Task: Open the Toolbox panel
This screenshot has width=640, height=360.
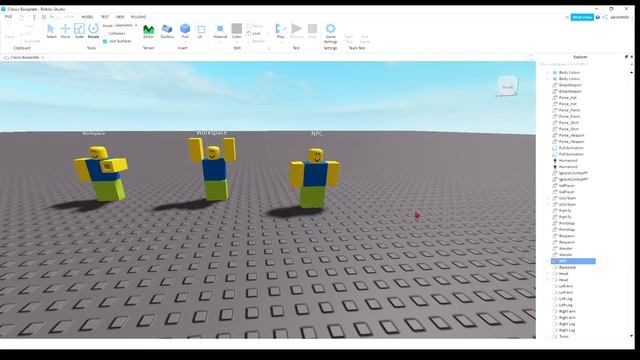Action: (x=167, y=31)
